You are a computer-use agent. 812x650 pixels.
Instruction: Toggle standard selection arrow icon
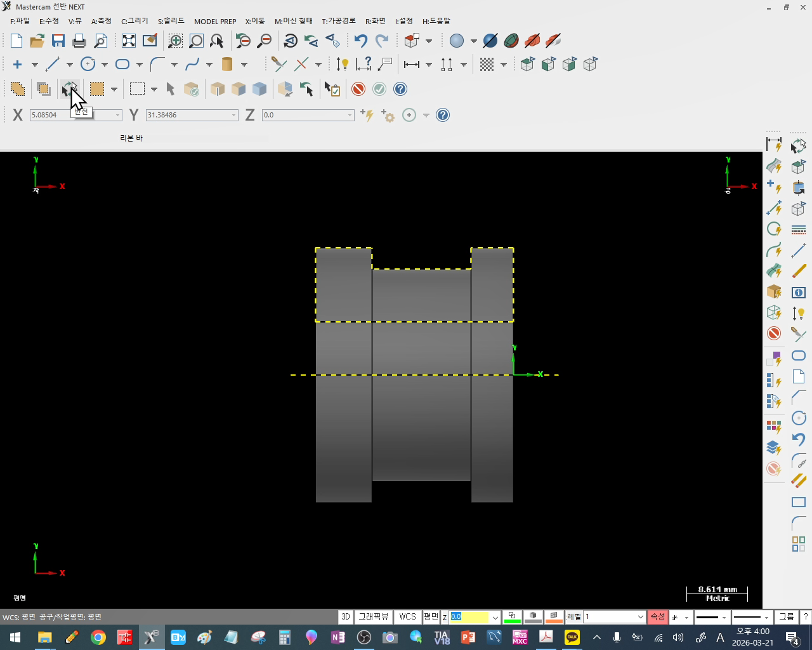(170, 89)
